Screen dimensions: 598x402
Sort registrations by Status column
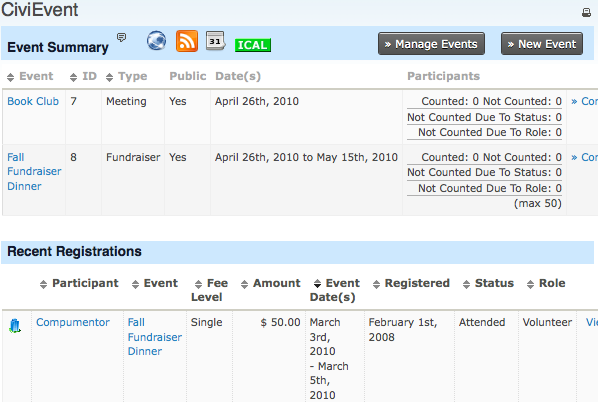pos(488,283)
